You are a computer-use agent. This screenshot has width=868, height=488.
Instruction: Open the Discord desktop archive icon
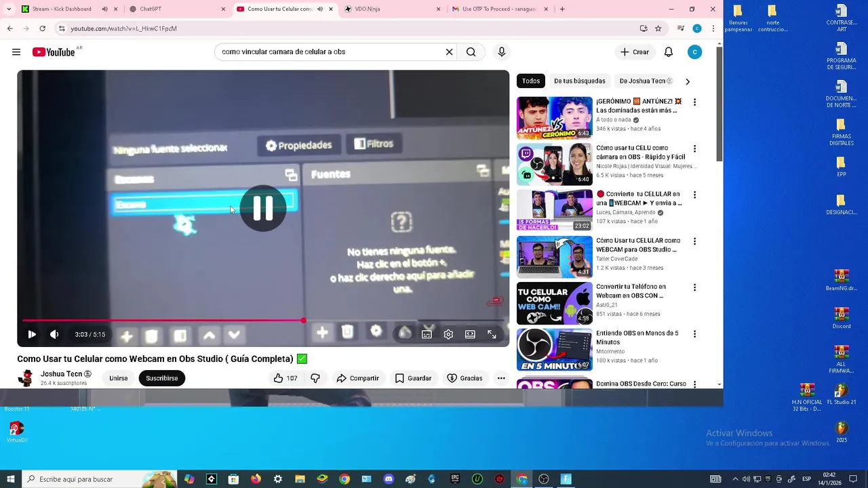point(842,319)
